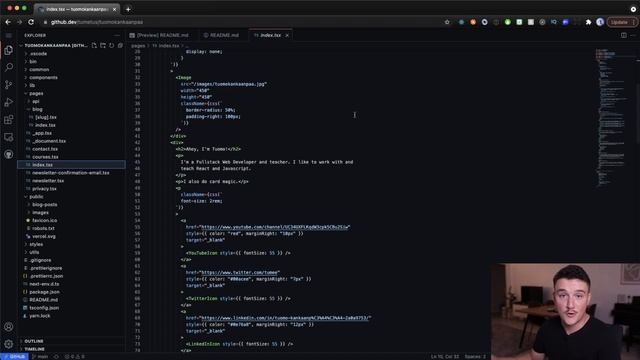This screenshot has width=640, height=360.
Task: Open the browser profile avatar
Action: coord(600,22)
